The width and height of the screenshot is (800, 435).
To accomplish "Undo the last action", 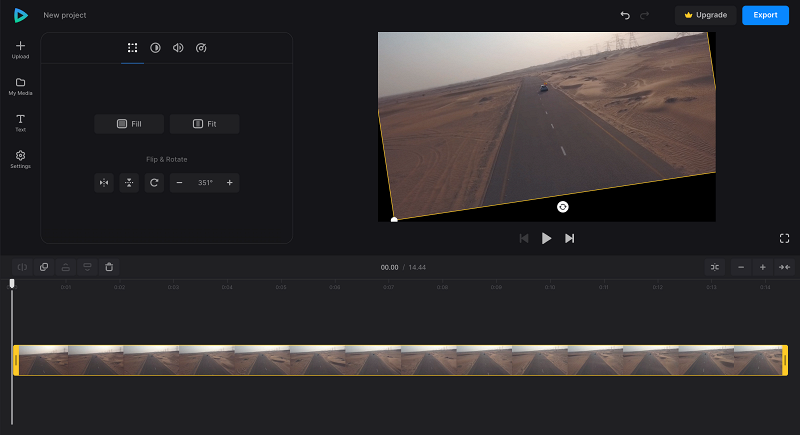I will click(625, 15).
